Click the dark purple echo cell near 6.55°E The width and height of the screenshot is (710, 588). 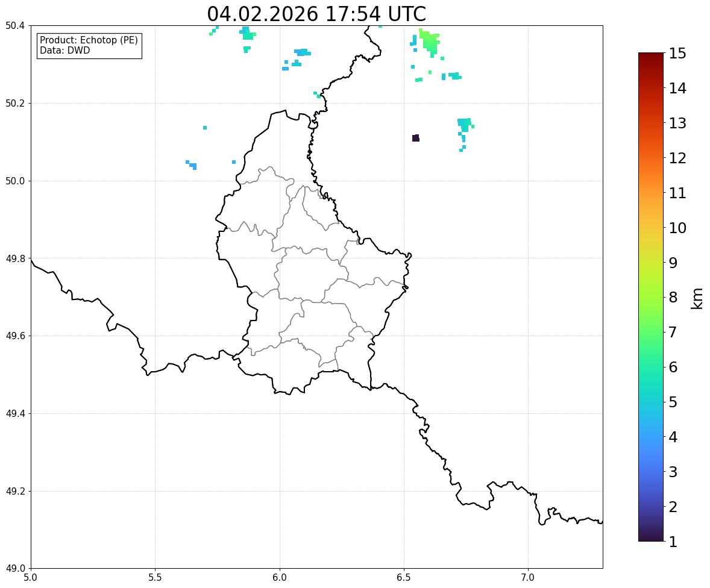point(416,138)
